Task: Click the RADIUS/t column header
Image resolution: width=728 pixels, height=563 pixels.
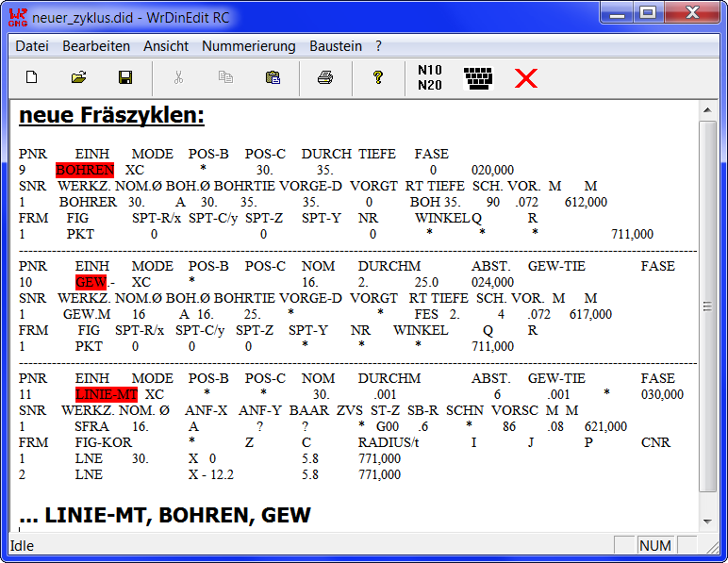Action: [389, 443]
